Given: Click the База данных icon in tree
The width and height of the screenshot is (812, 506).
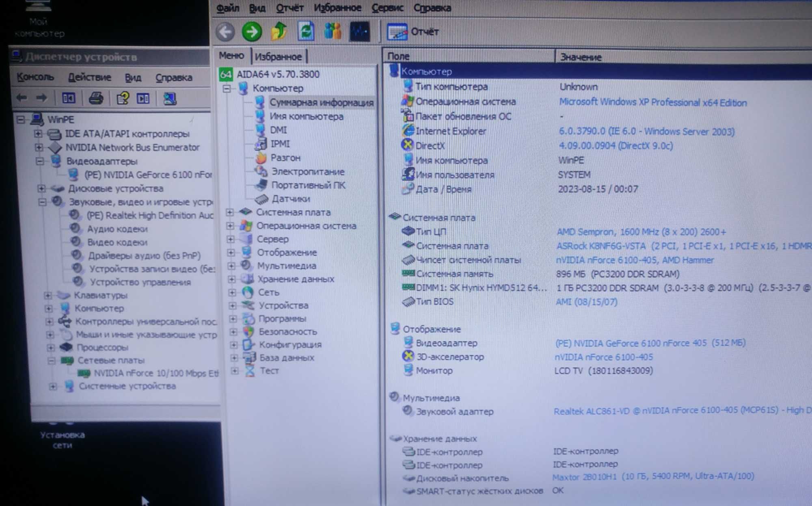Looking at the screenshot, I should click(249, 357).
